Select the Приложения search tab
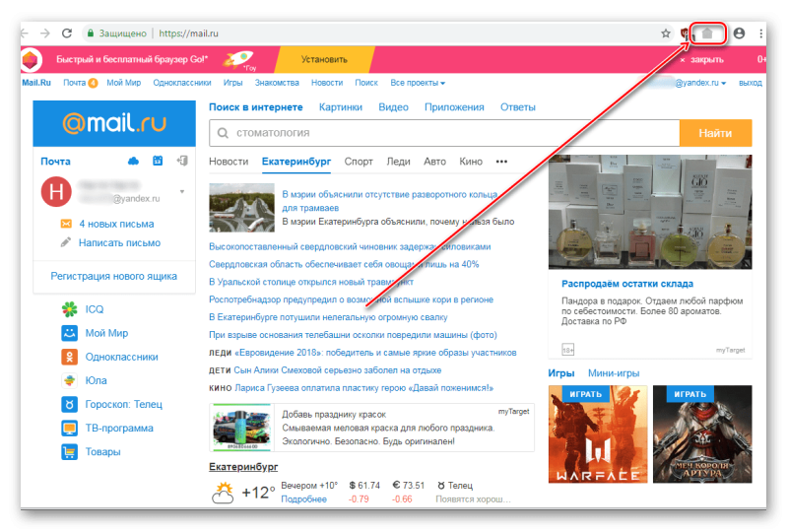The width and height of the screenshot is (788, 532). click(454, 107)
